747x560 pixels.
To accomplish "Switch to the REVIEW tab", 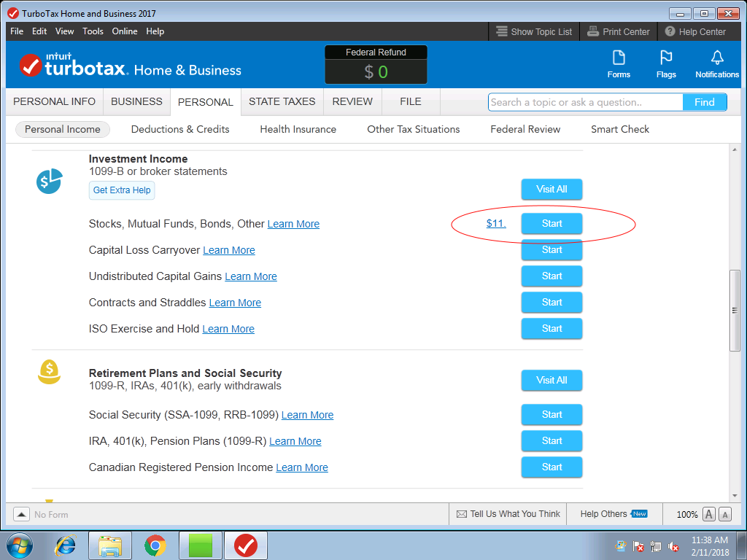I will click(x=352, y=102).
